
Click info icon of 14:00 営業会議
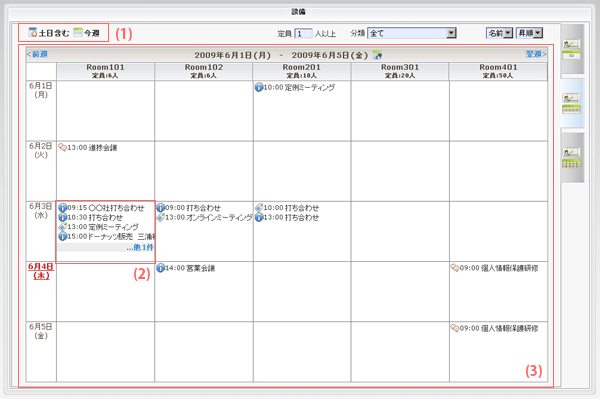pyautogui.click(x=161, y=268)
